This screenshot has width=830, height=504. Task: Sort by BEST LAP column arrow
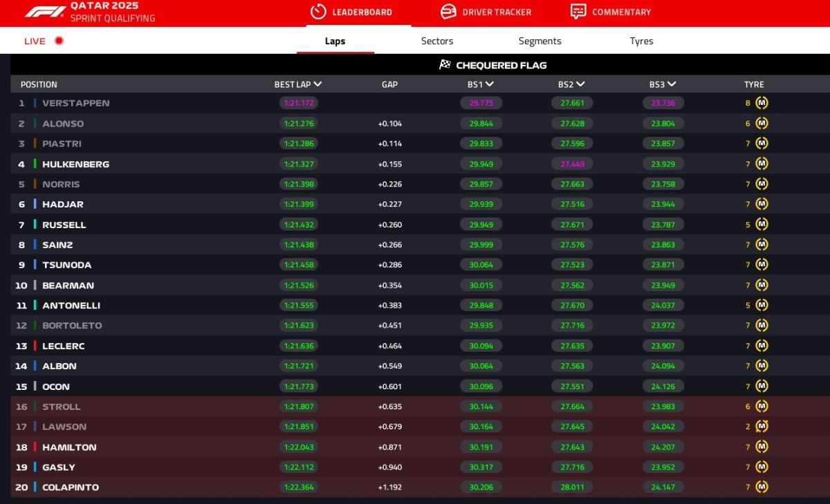coord(317,84)
